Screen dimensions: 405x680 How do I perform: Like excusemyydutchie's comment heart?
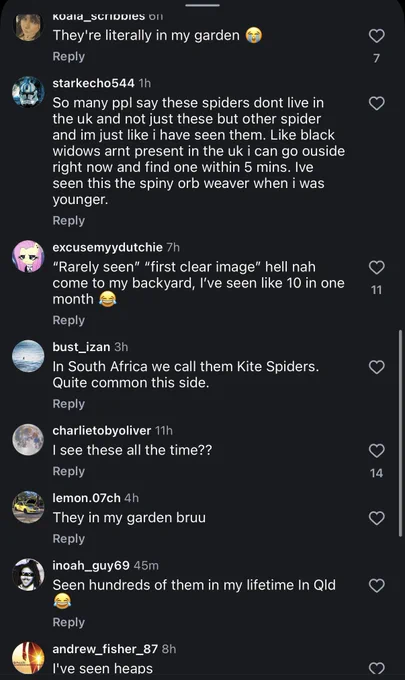tap(376, 268)
